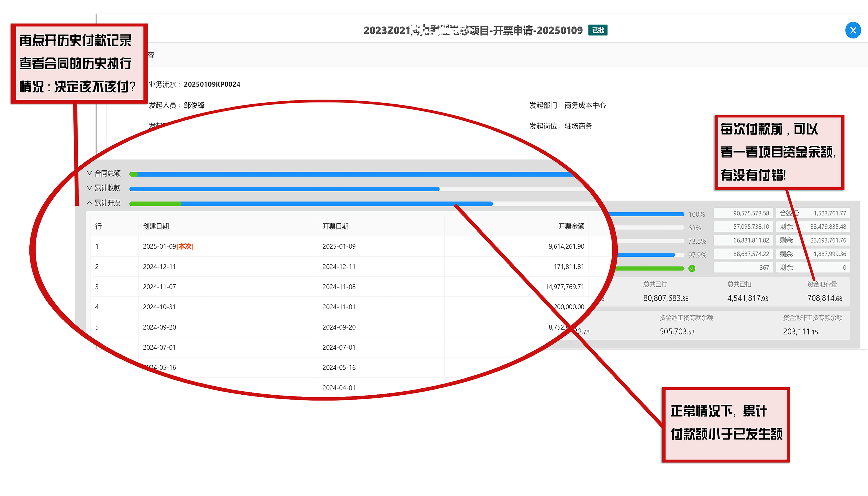Viewport: 868px width, 496px height.
Task: Select the amount 171,811.81
Action: [x=568, y=267]
